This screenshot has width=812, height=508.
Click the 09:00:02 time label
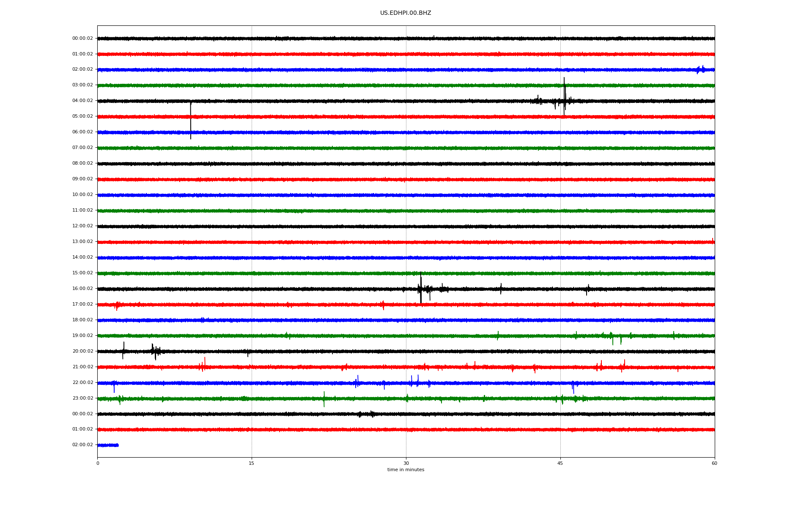[82, 179]
